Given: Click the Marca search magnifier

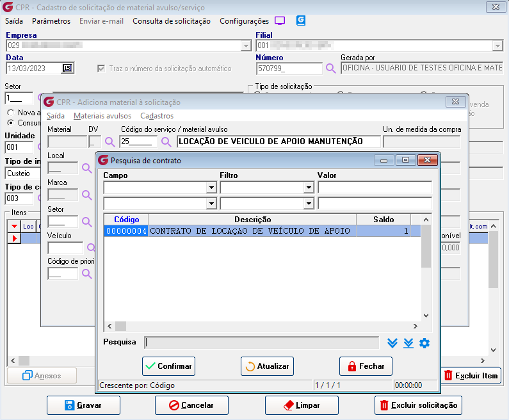Looking at the screenshot, I should point(86,195).
